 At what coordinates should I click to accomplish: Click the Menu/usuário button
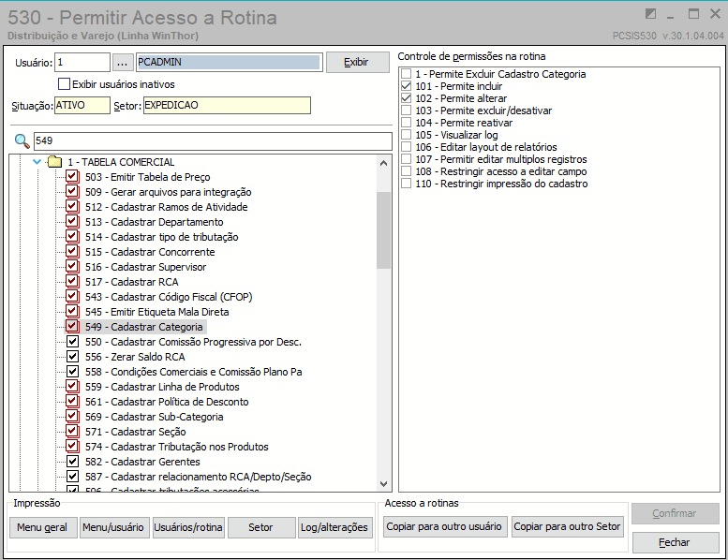(x=114, y=527)
